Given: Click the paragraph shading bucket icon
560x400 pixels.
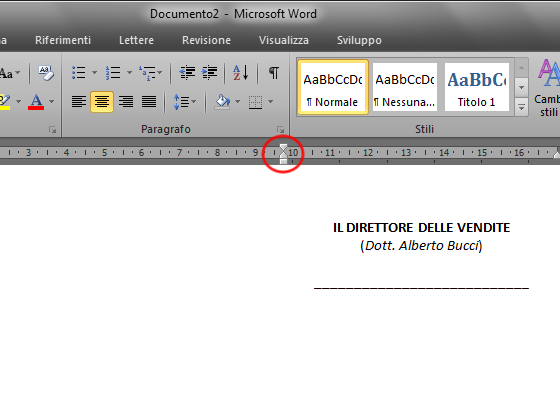Looking at the screenshot, I should (x=222, y=102).
